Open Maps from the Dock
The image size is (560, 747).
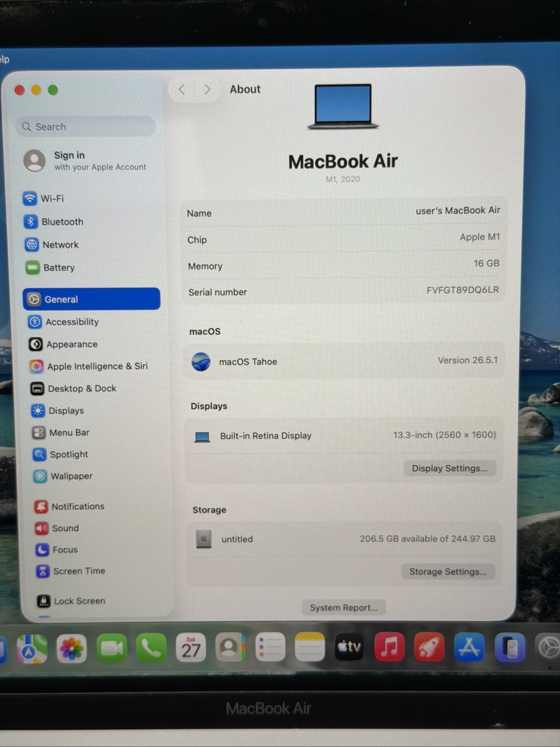coord(32,648)
